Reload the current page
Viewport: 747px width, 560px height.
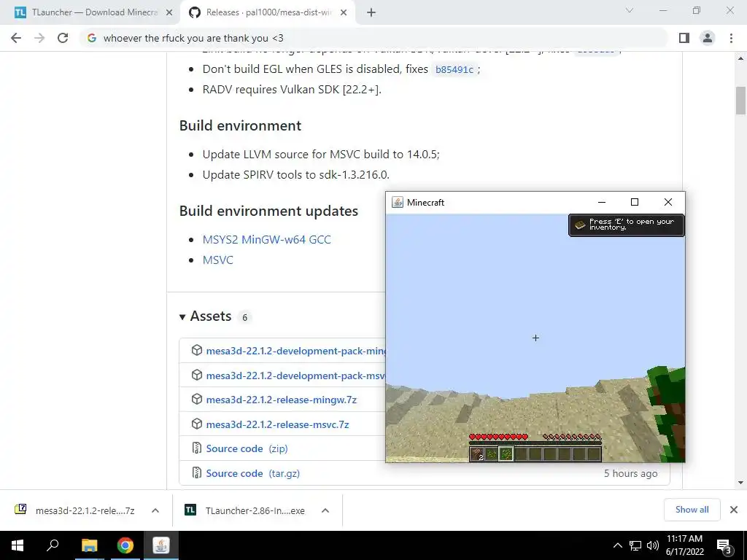click(x=63, y=38)
